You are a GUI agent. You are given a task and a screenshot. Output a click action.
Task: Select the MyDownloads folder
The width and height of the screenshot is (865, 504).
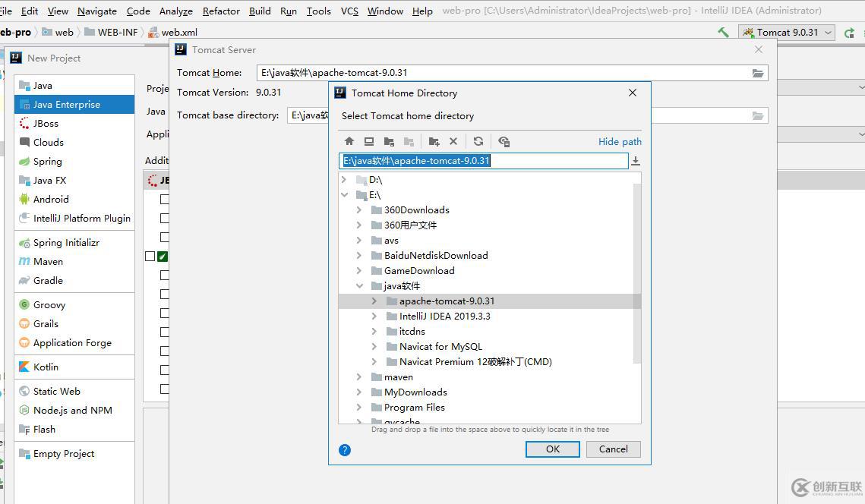pos(415,392)
